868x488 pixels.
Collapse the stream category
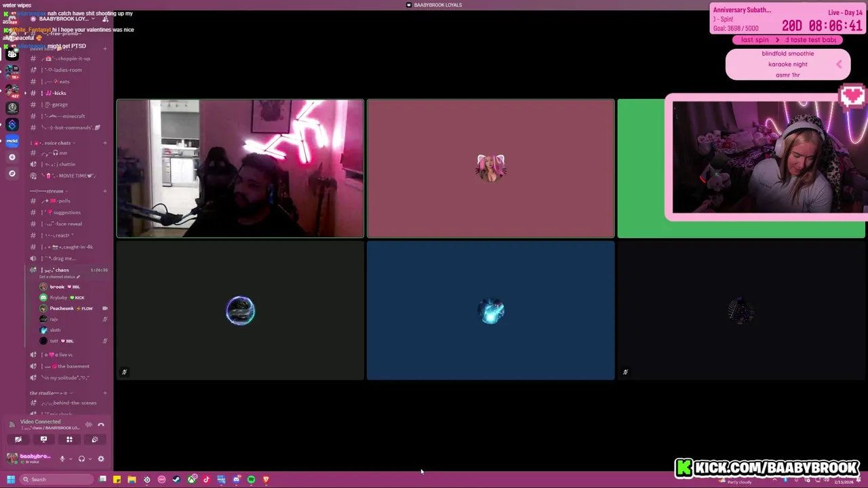(49, 191)
